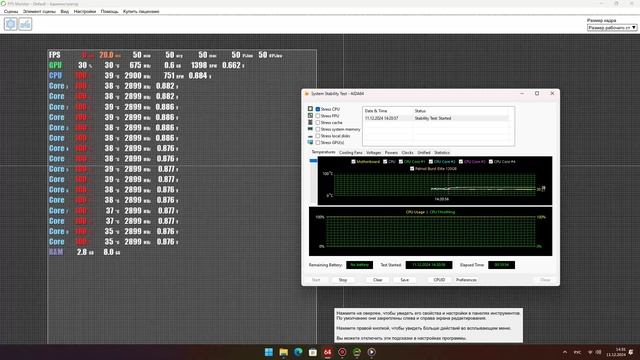Click the play-button taskbar icon
This screenshot has width=640, height=360.
371,352
